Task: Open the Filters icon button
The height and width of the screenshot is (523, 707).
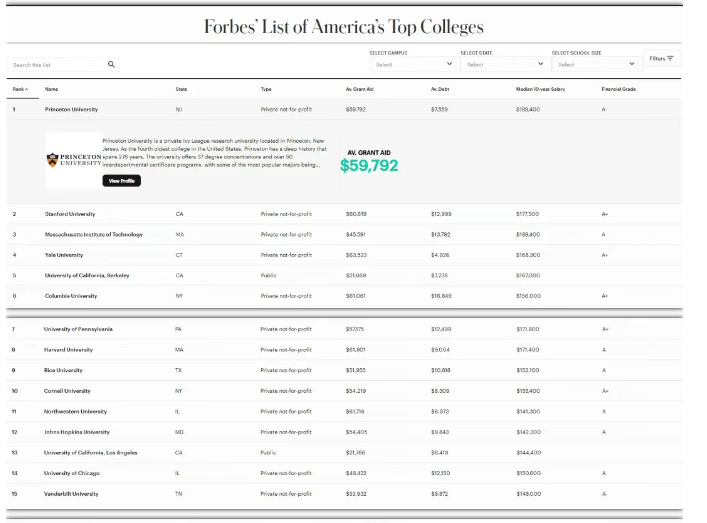Action: pos(661,59)
